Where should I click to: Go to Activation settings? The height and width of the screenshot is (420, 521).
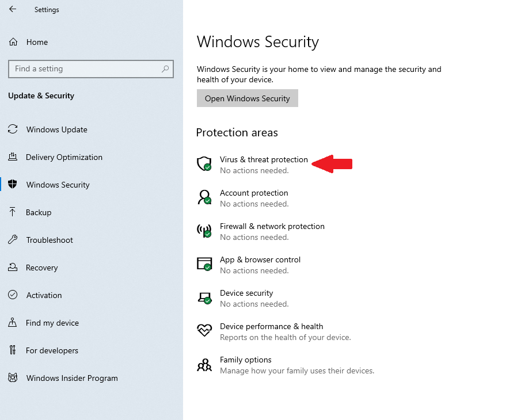[44, 295]
